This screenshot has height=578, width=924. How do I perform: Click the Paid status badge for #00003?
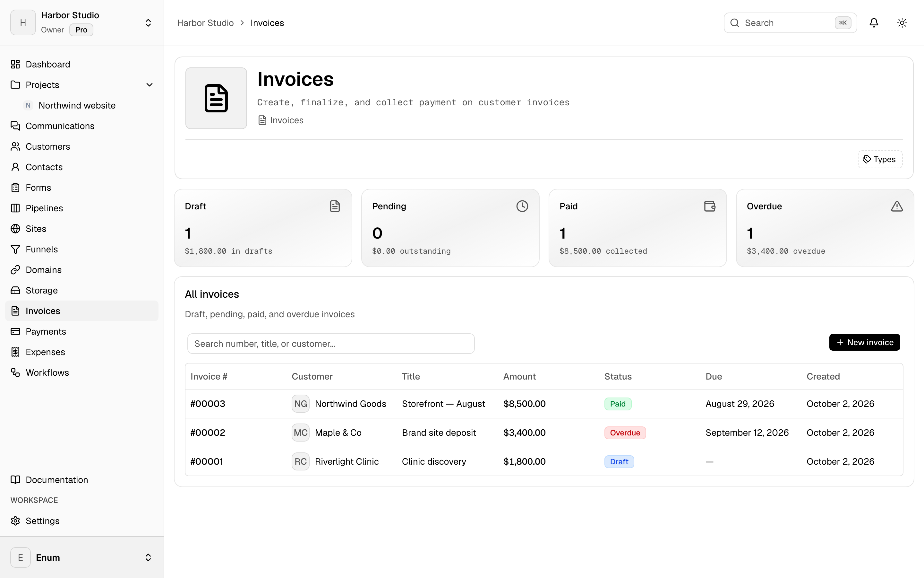[x=618, y=404]
